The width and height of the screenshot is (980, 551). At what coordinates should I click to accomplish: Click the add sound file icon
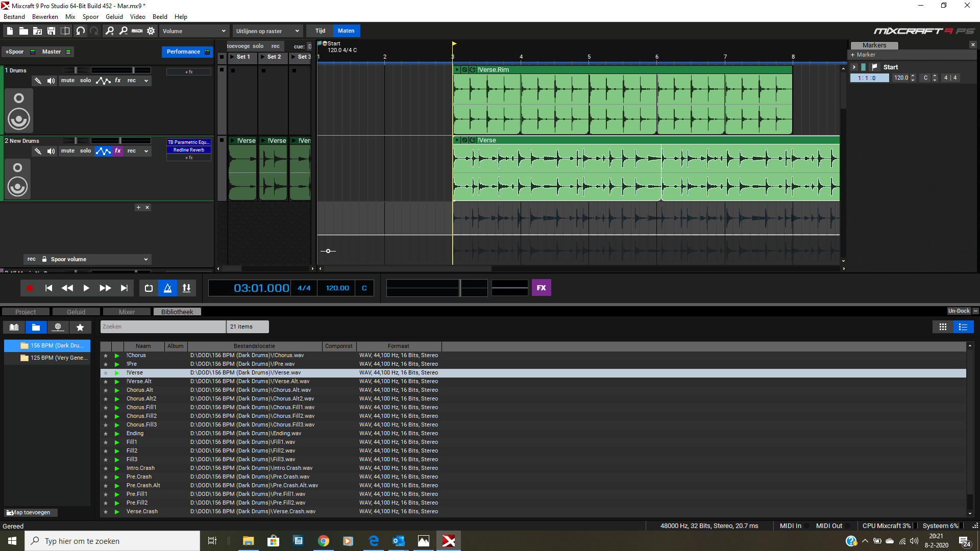click(37, 31)
